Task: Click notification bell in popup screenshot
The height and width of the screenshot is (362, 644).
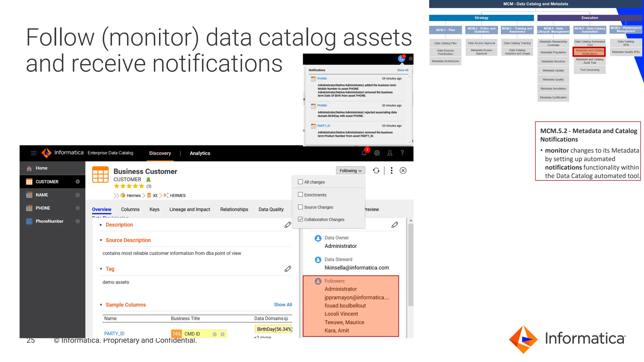Action: pyautogui.click(x=402, y=58)
